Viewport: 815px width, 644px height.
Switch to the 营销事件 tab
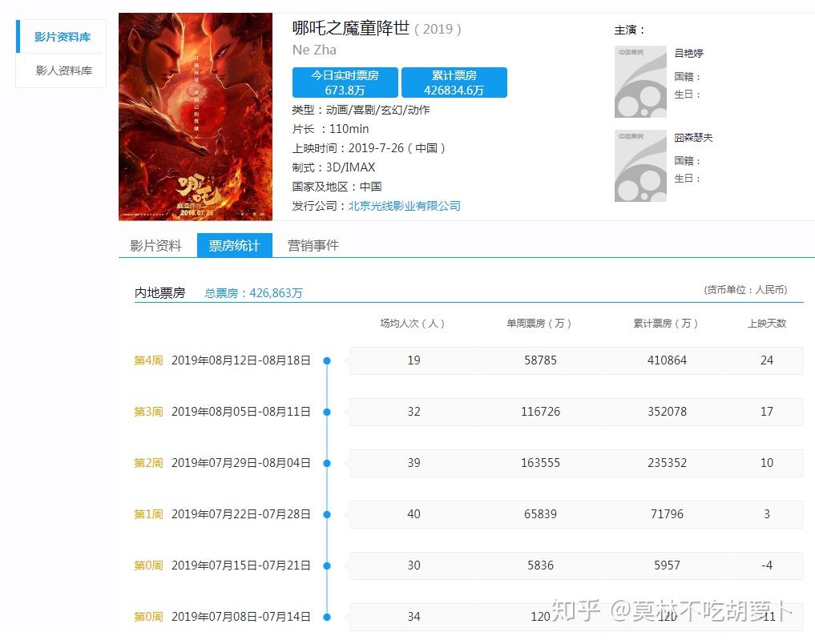pyautogui.click(x=313, y=246)
